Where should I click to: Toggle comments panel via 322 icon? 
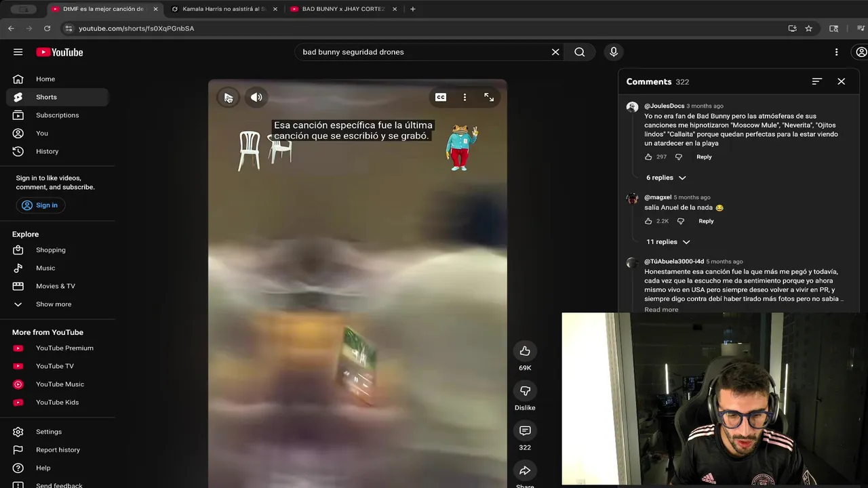click(525, 431)
